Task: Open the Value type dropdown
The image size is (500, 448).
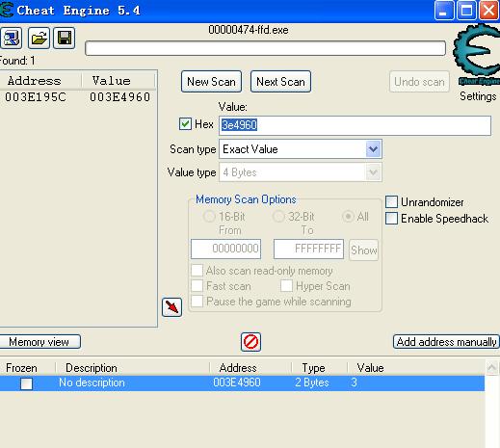Action: 373,172
